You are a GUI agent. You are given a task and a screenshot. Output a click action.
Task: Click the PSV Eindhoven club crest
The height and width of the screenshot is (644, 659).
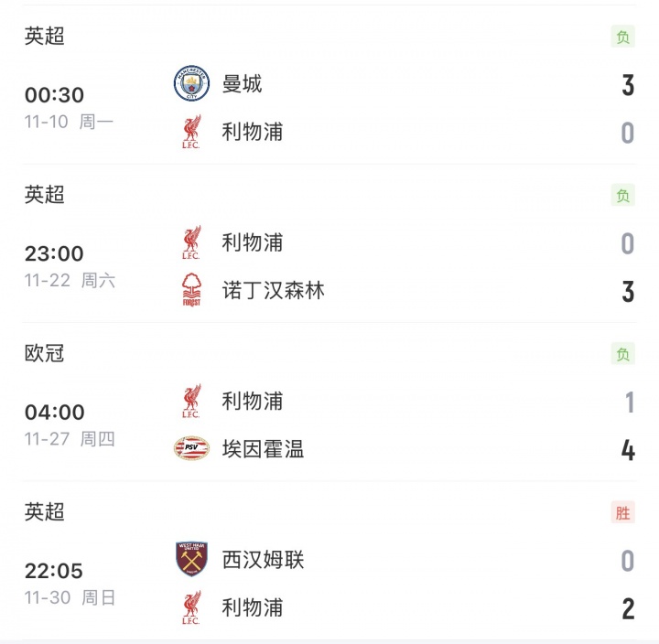pos(191,449)
